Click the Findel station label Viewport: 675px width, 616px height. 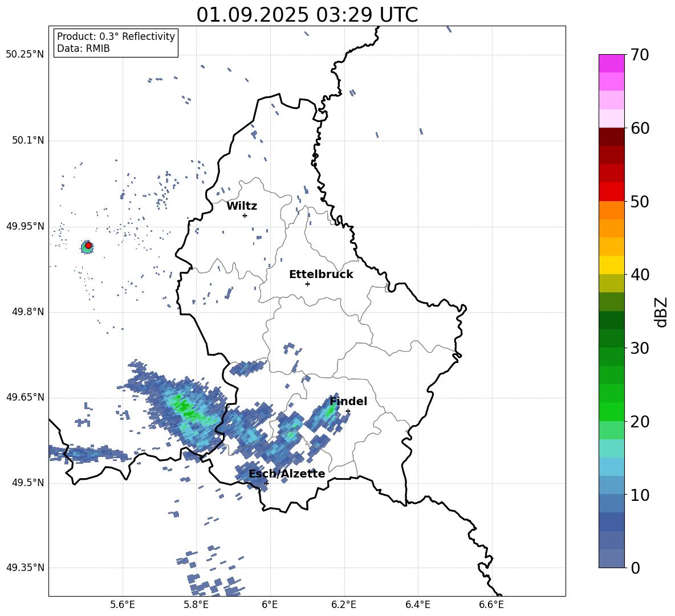tap(348, 401)
